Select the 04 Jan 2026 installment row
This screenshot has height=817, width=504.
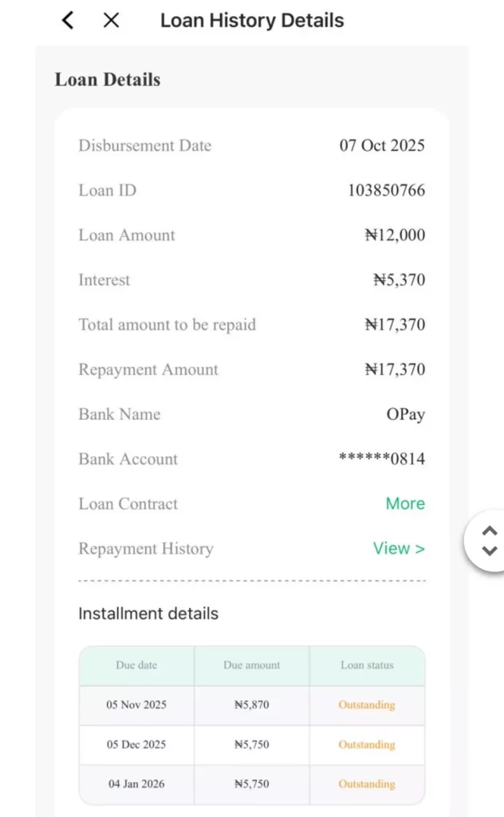(136, 783)
